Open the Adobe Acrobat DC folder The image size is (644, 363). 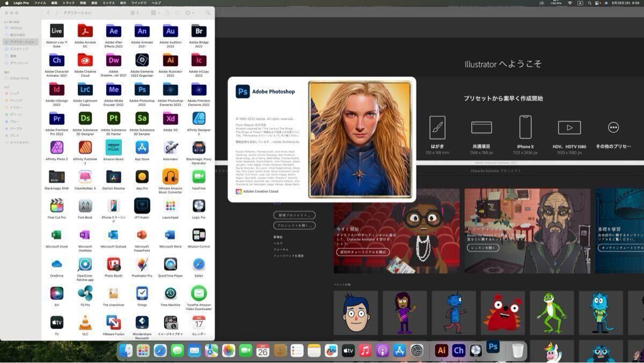coord(85,31)
